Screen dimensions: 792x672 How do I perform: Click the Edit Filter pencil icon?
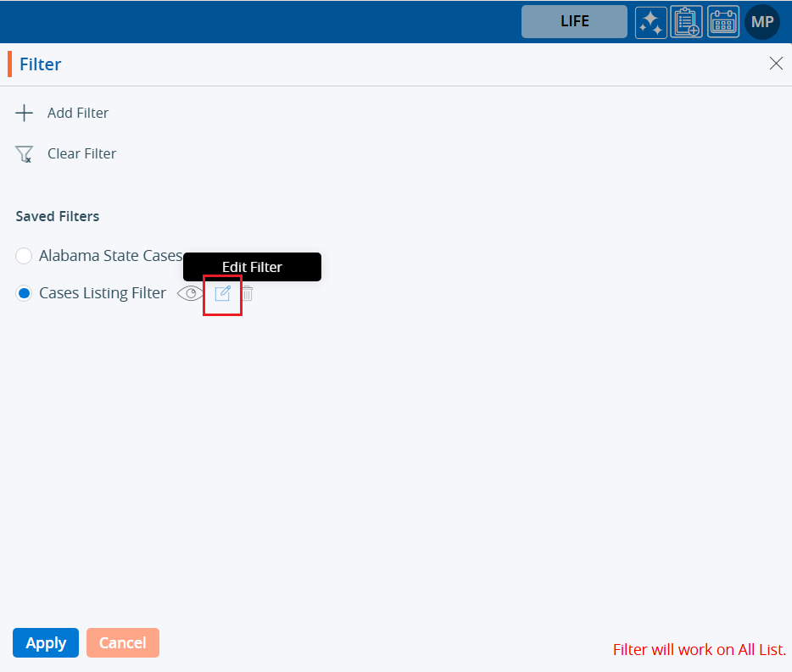[222, 294]
